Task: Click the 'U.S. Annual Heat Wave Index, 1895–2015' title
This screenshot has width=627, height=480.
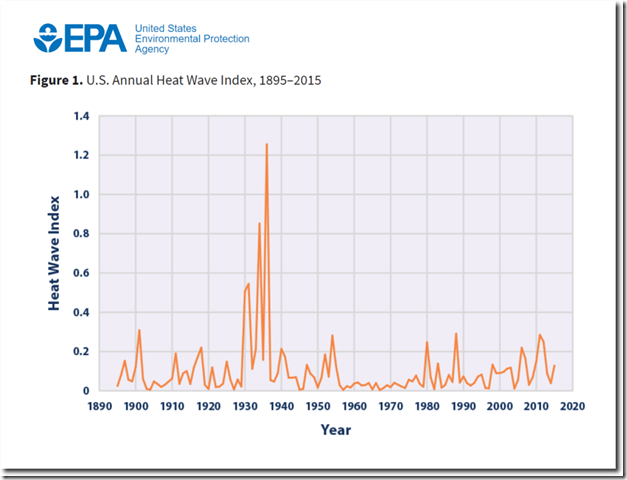Action: 208,78
